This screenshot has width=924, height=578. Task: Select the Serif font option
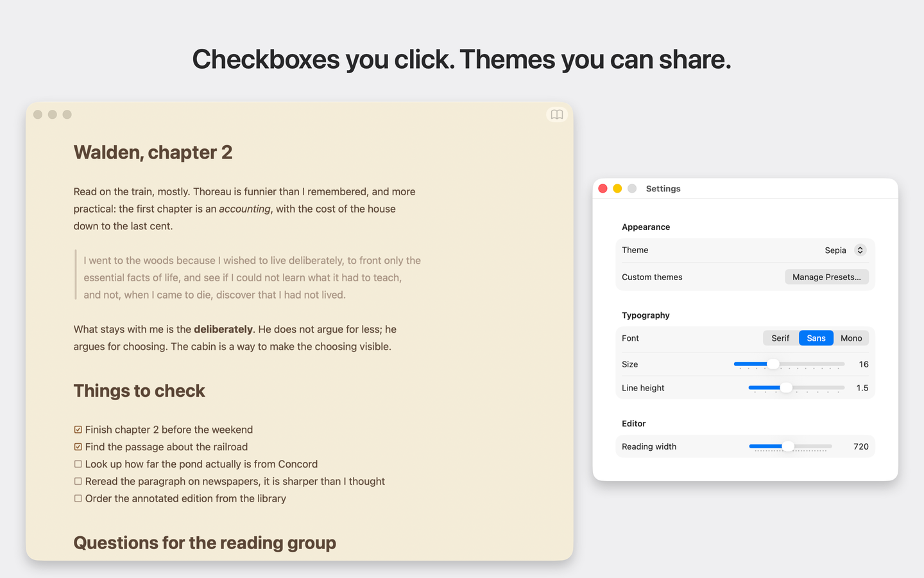[780, 338]
